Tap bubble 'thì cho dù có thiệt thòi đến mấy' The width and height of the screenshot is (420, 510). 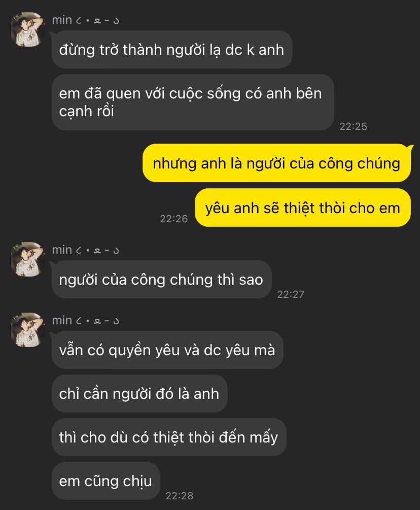pos(169,437)
